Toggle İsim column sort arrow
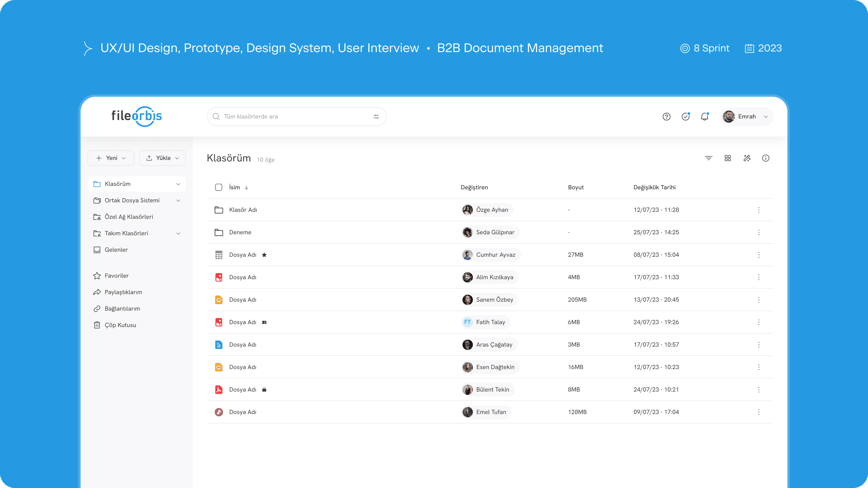Image resolution: width=868 pixels, height=488 pixels. point(246,188)
